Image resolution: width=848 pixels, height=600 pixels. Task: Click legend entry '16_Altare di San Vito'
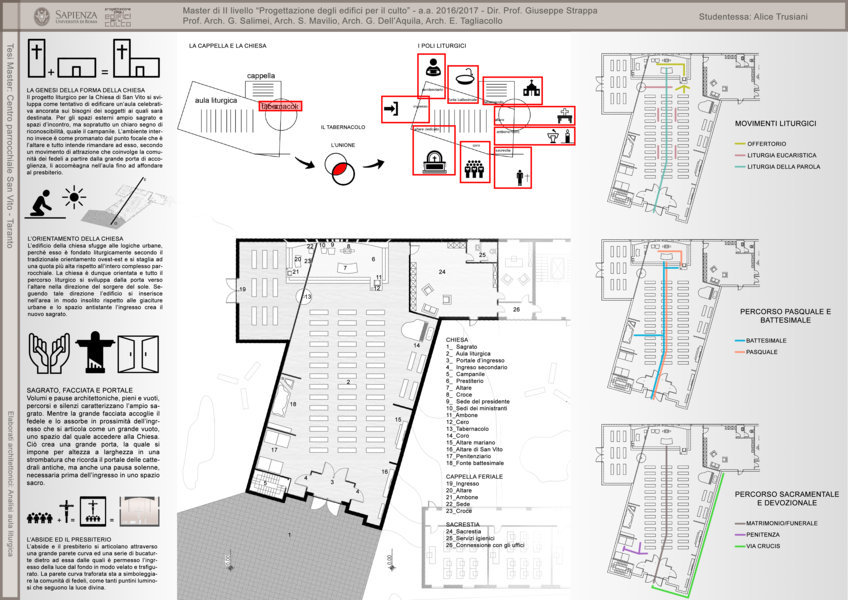pyautogui.click(x=474, y=449)
